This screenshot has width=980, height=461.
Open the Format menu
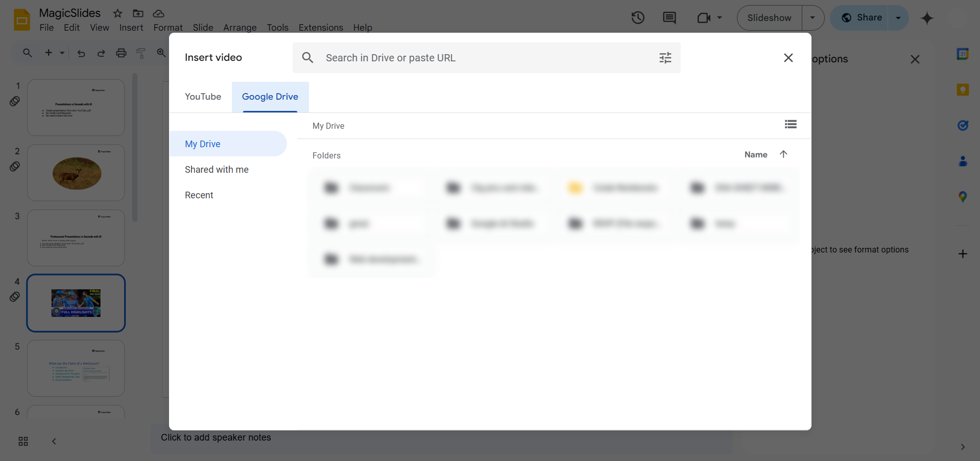168,28
